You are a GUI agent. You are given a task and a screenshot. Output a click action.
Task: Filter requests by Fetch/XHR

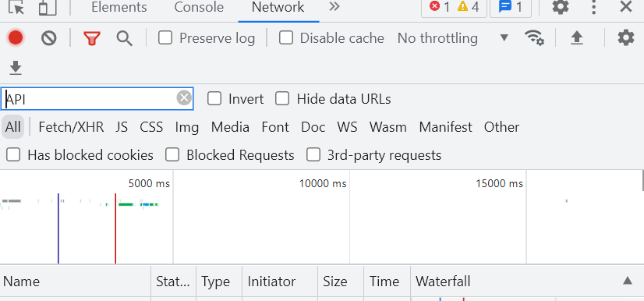[71, 127]
